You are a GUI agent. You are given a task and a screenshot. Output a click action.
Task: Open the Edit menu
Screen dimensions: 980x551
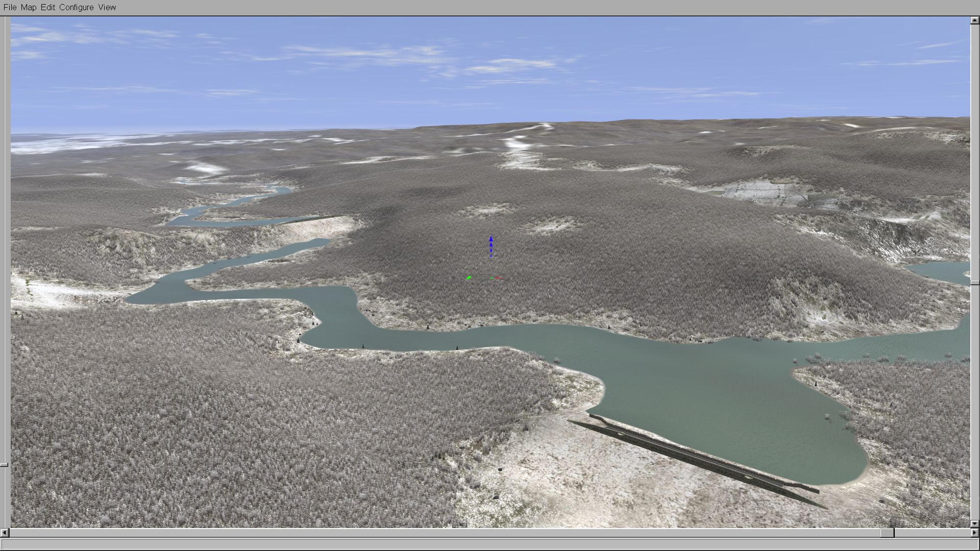click(x=48, y=7)
